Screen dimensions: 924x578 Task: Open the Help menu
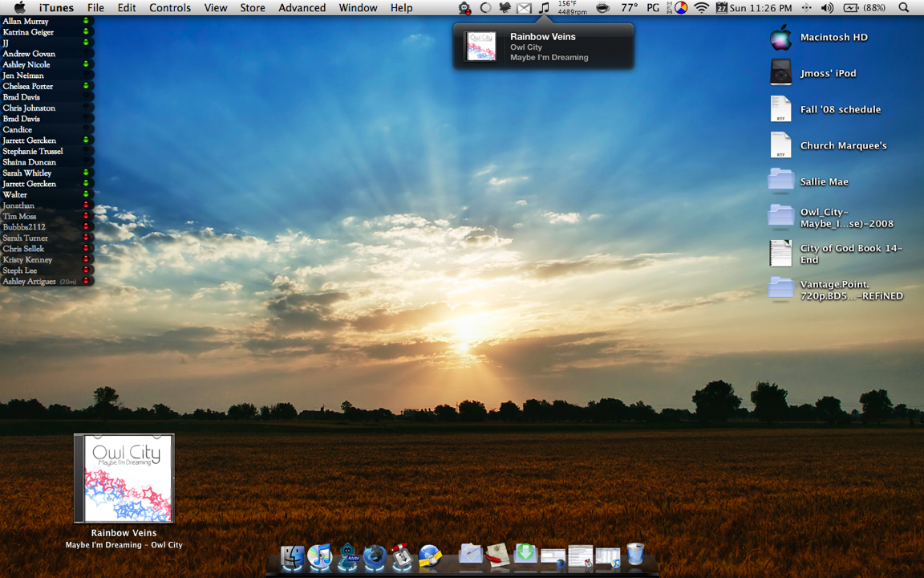pyautogui.click(x=401, y=8)
